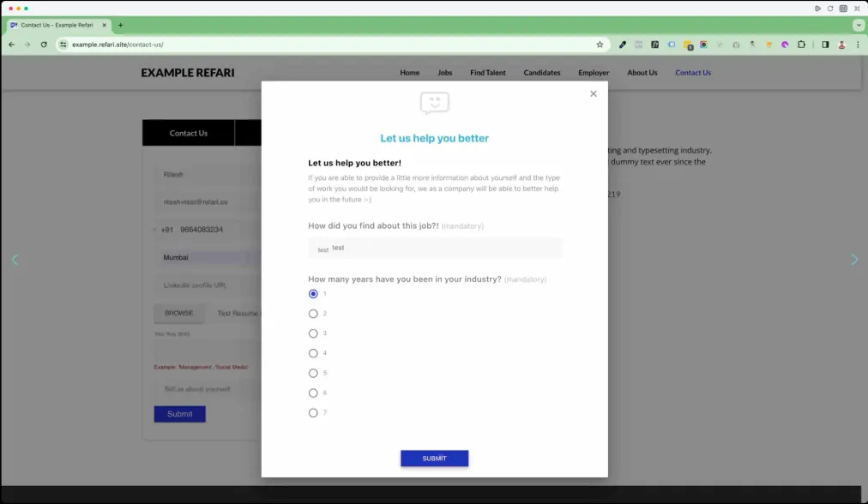Select 7 years of industry experience

tap(313, 413)
